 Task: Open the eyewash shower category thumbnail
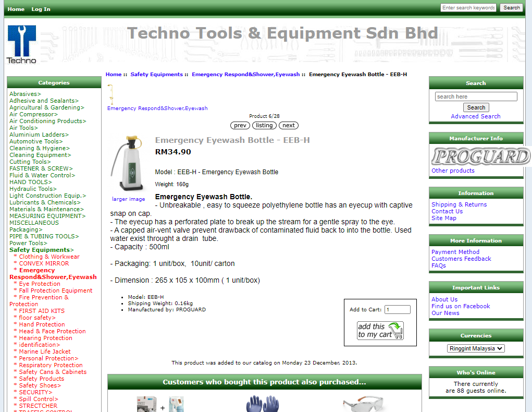(111, 94)
